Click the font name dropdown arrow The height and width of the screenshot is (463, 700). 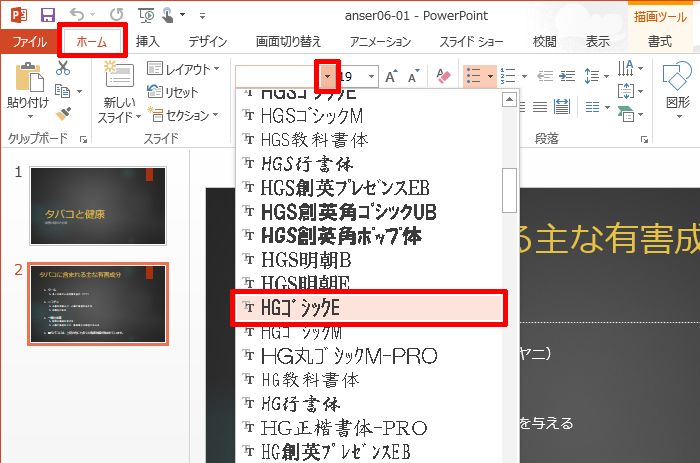coord(327,76)
